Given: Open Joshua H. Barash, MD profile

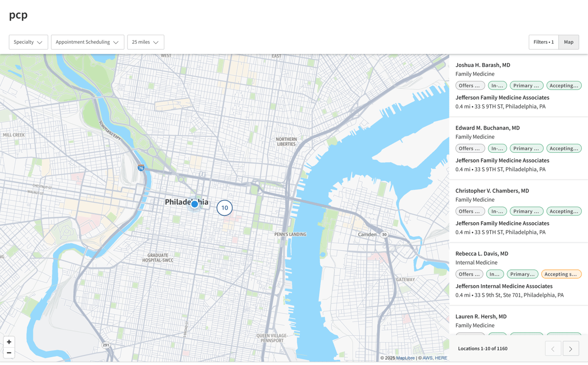Looking at the screenshot, I should tap(482, 65).
